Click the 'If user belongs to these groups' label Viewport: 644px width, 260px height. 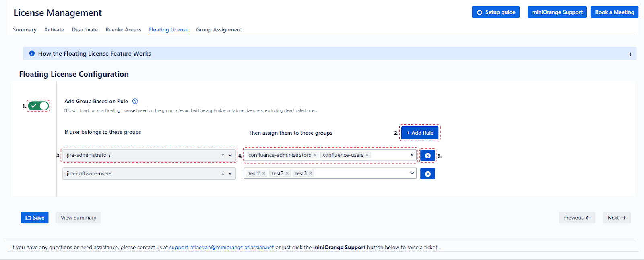coord(103,132)
